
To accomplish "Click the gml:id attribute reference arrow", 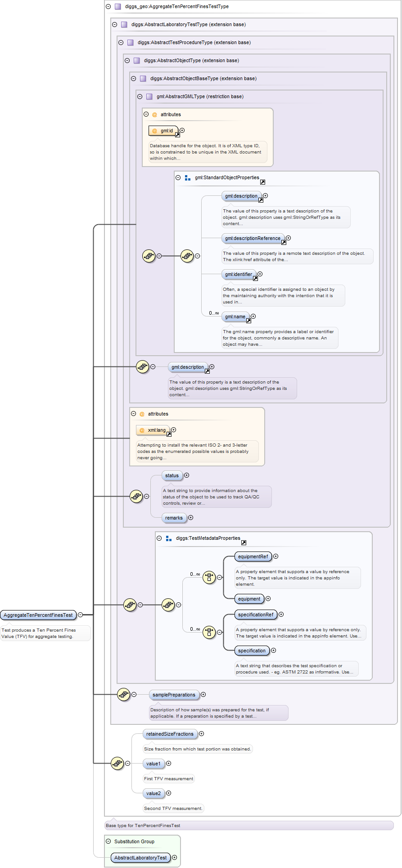I will pyautogui.click(x=177, y=135).
